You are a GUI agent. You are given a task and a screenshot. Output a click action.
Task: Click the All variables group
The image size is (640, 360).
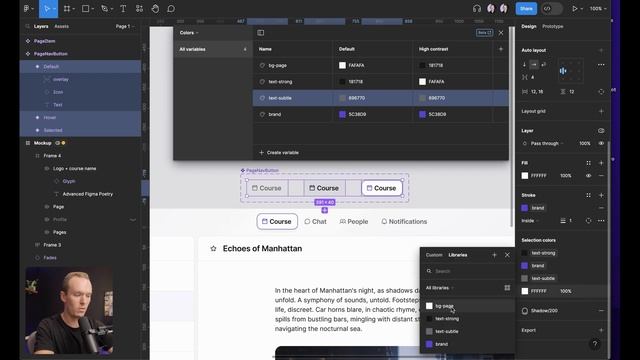click(x=213, y=49)
